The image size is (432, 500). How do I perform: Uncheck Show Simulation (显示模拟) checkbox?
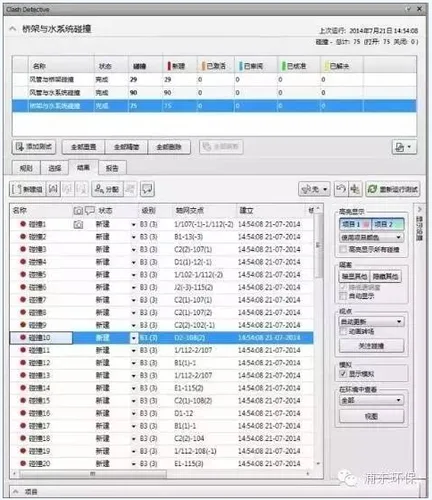343,374
